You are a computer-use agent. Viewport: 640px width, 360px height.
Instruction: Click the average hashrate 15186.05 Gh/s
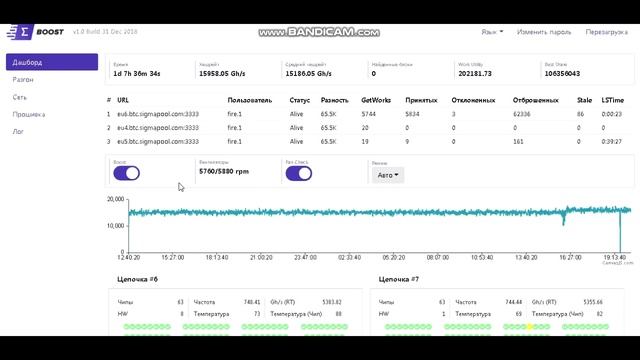(x=308, y=73)
